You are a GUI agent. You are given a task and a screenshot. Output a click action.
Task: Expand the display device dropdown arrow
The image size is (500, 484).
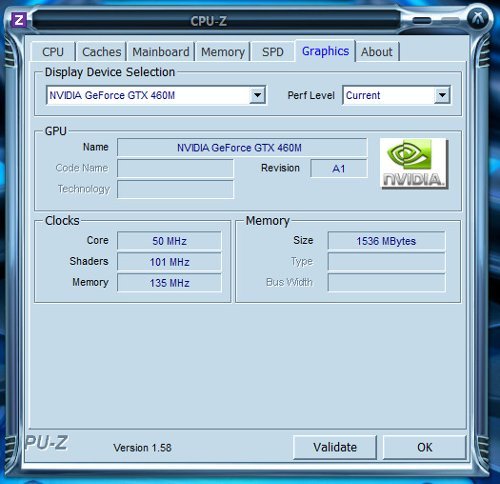[x=257, y=95]
